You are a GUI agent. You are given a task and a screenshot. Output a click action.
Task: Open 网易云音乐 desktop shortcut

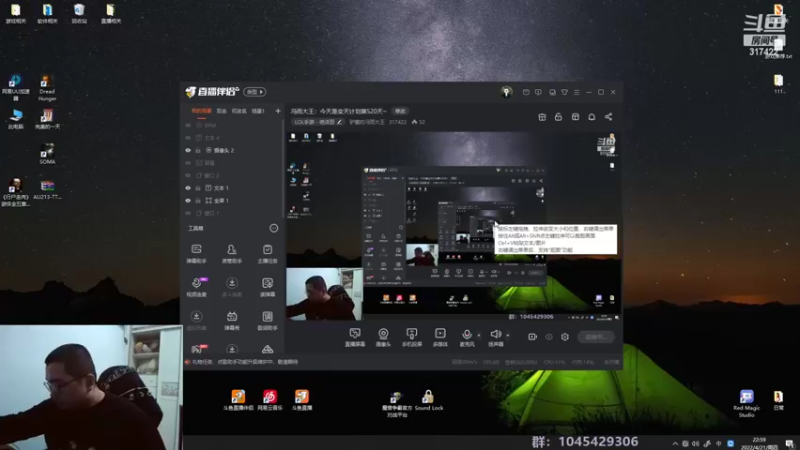270,401
